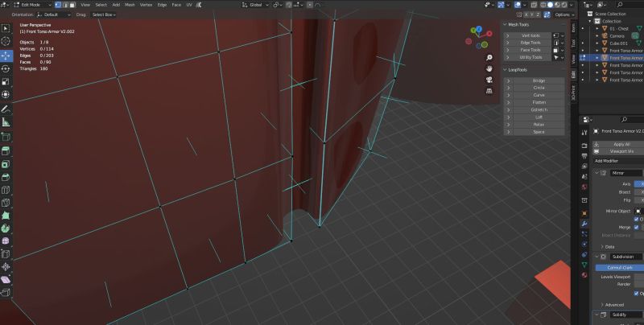Toggle Merge checkbox in Mirror modifier
Screen dimensions: 644x325
pos(636,227)
